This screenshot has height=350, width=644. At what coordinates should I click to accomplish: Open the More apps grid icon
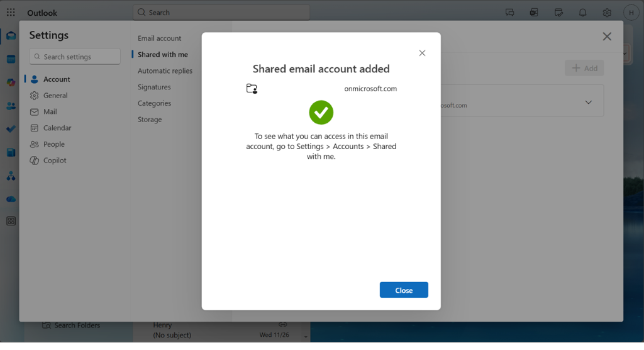tap(11, 222)
